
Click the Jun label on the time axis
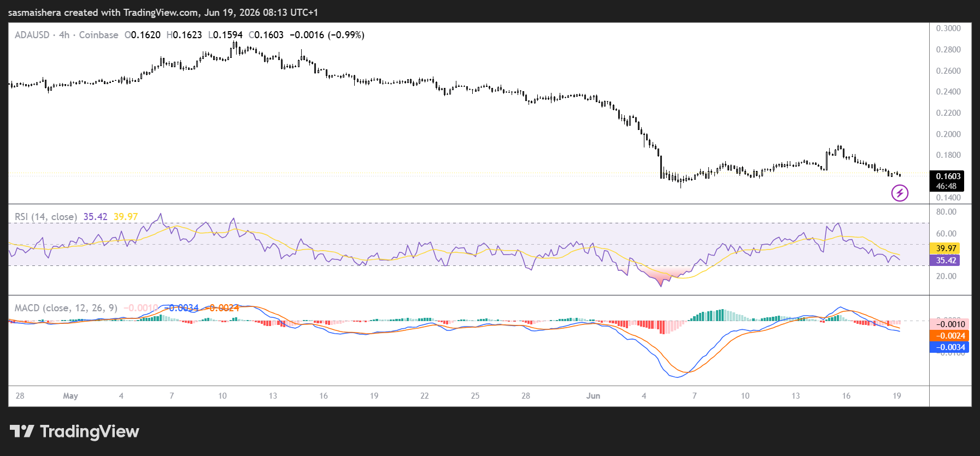pyautogui.click(x=593, y=396)
